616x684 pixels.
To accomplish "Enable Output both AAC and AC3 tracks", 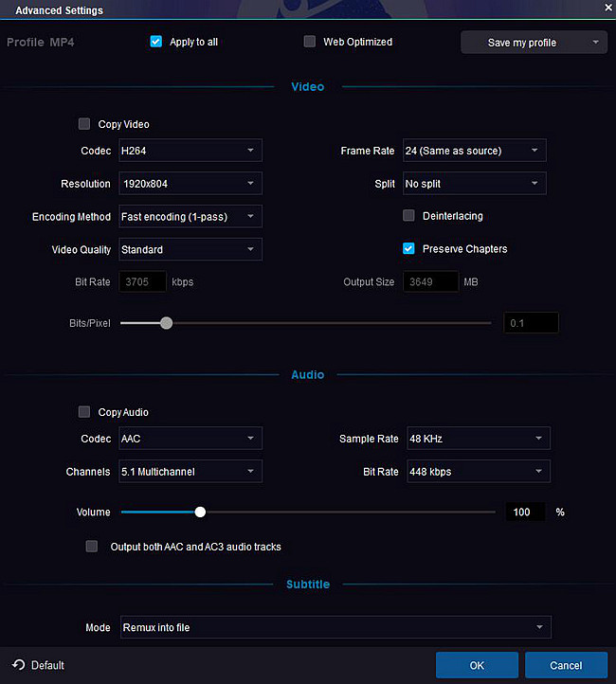I will point(92,546).
